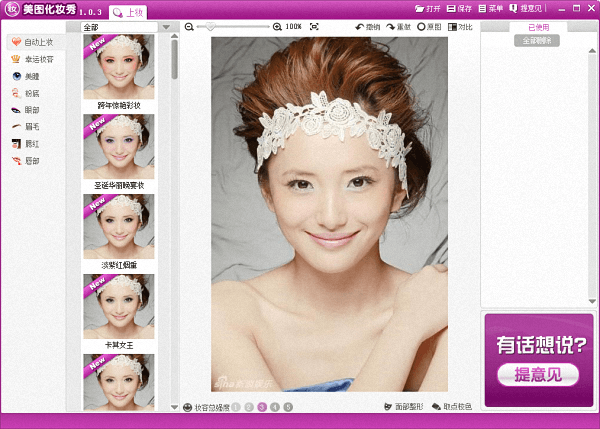The image size is (600, 429).
Task: Click the fit-to-screen icon beside 100%
Action: point(314,26)
